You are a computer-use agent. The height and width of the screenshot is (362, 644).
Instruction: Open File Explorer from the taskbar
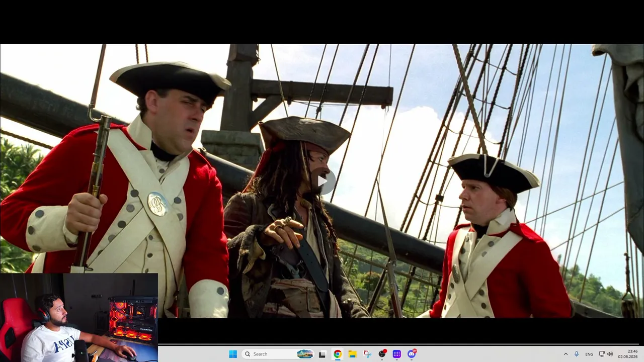(352, 354)
